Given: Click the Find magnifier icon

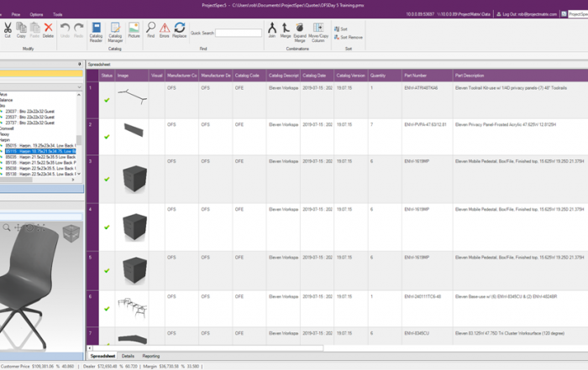Looking at the screenshot, I should [x=150, y=29].
